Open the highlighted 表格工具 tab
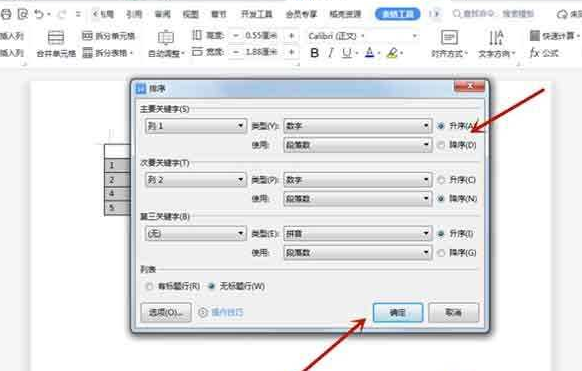The image size is (582, 371). click(x=398, y=14)
